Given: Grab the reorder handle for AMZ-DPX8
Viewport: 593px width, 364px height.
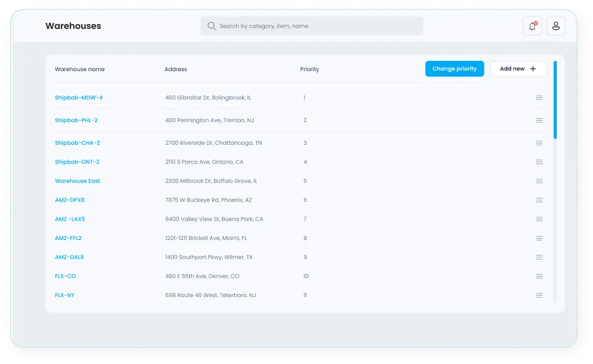Looking at the screenshot, I should 539,200.
